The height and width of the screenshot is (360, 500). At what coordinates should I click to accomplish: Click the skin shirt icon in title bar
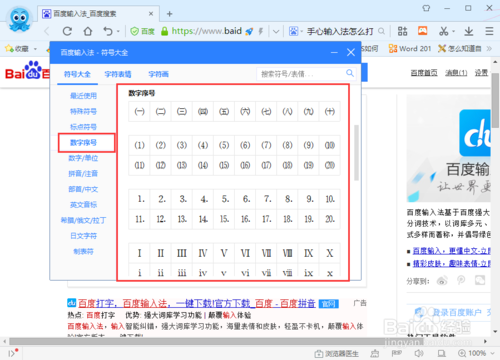coord(426,8)
